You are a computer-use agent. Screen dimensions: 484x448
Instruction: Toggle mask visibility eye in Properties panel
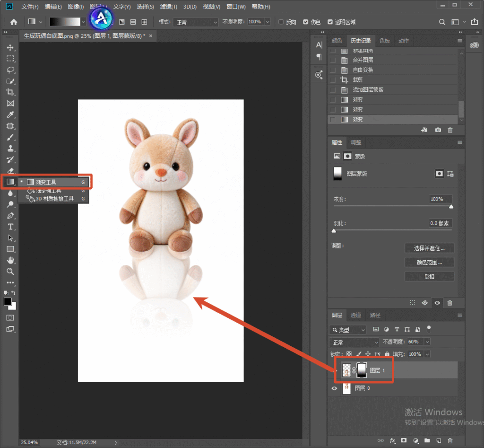pos(437,303)
